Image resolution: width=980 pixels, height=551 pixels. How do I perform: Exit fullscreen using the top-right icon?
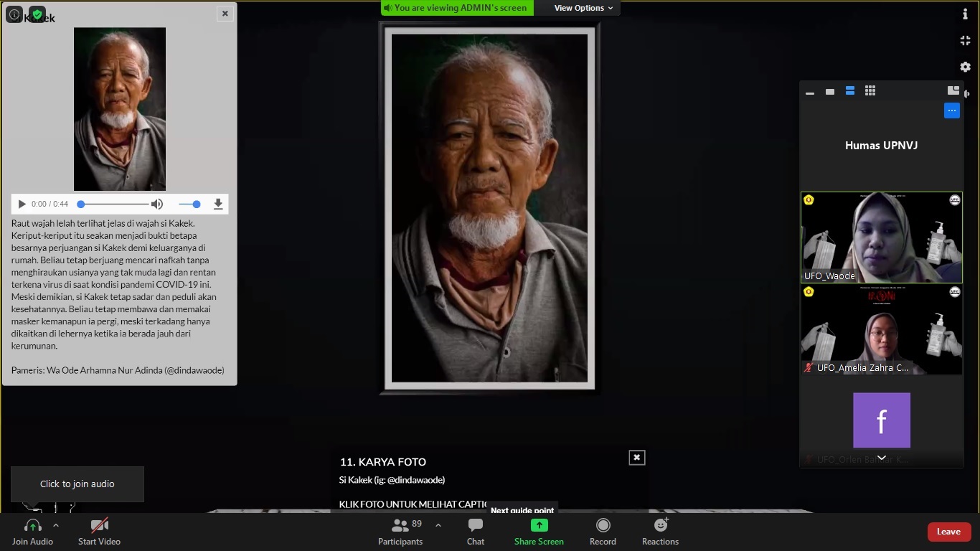pyautogui.click(x=965, y=40)
